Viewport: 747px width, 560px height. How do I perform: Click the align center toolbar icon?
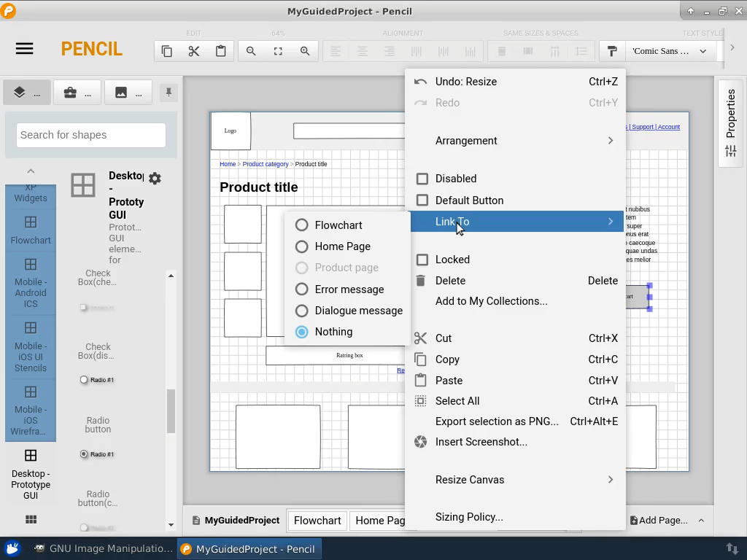coord(363,51)
